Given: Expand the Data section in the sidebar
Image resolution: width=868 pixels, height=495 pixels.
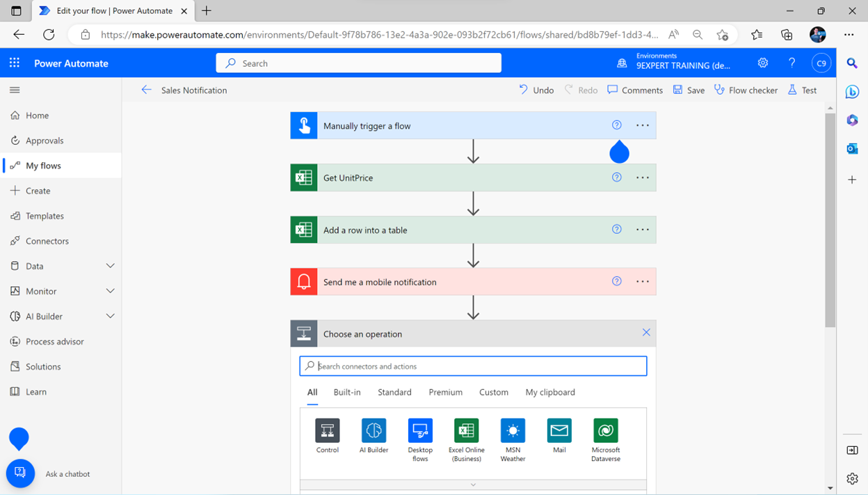Looking at the screenshot, I should point(110,265).
